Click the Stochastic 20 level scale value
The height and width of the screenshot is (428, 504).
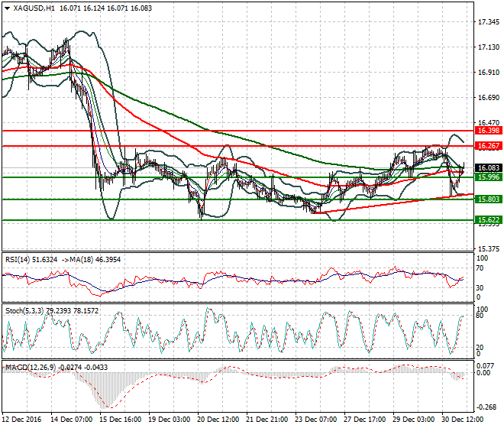480,347
